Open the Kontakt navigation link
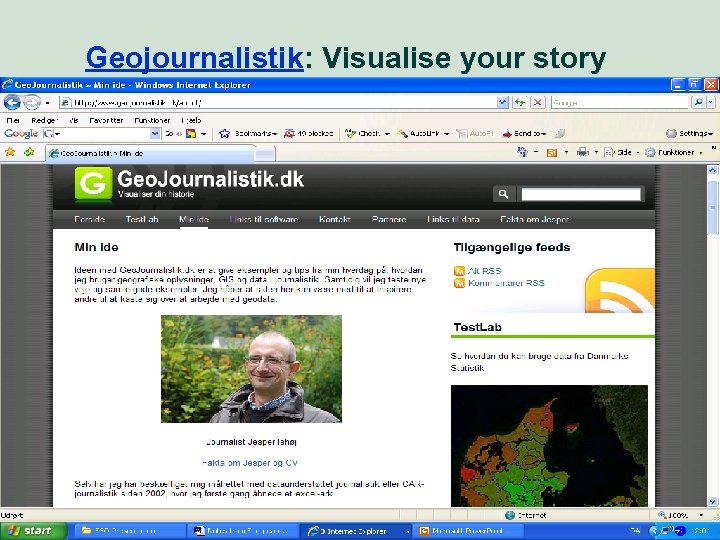720x540 pixels. click(335, 219)
